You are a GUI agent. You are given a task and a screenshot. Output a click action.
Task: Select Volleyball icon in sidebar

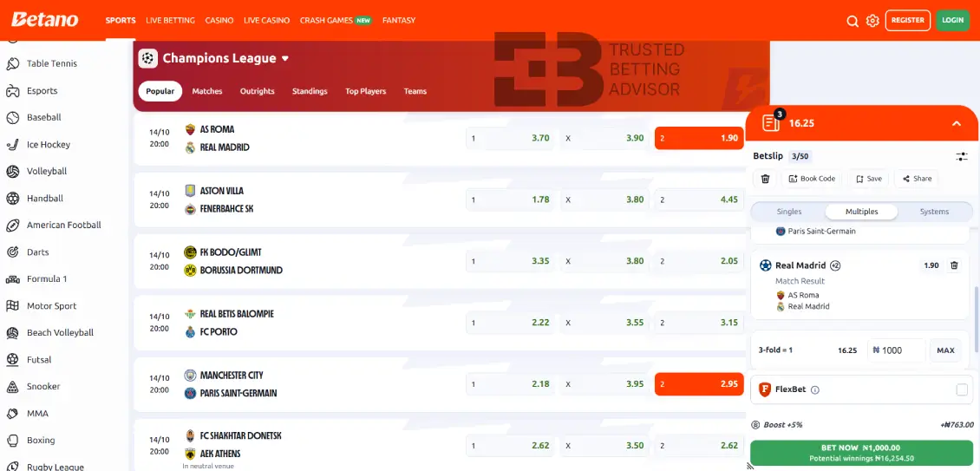click(x=12, y=172)
